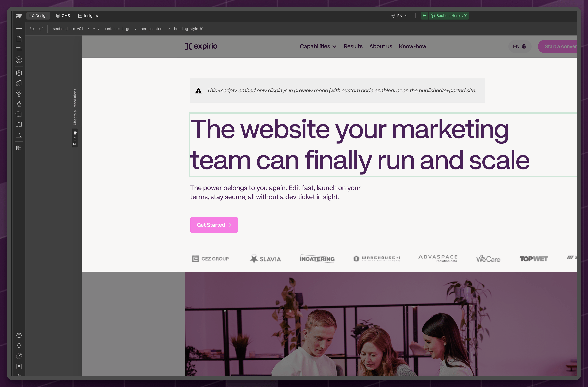Select the script embed warning block

coord(338,91)
